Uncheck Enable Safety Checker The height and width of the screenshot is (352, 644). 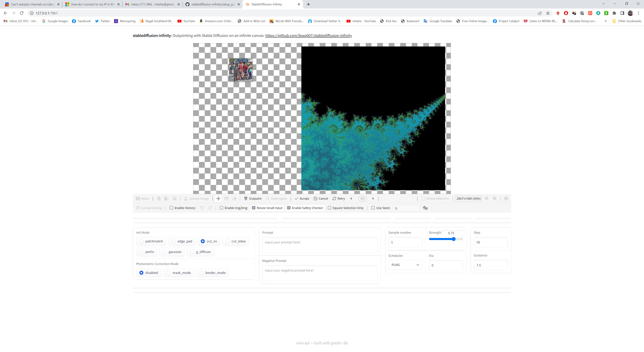click(289, 208)
